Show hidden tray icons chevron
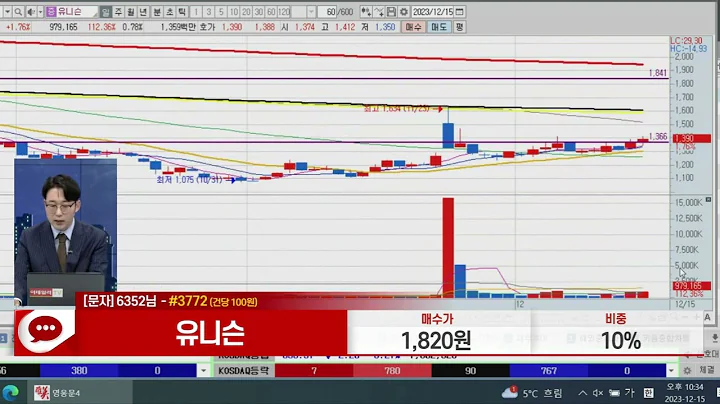The height and width of the screenshot is (404, 720). click(583, 393)
